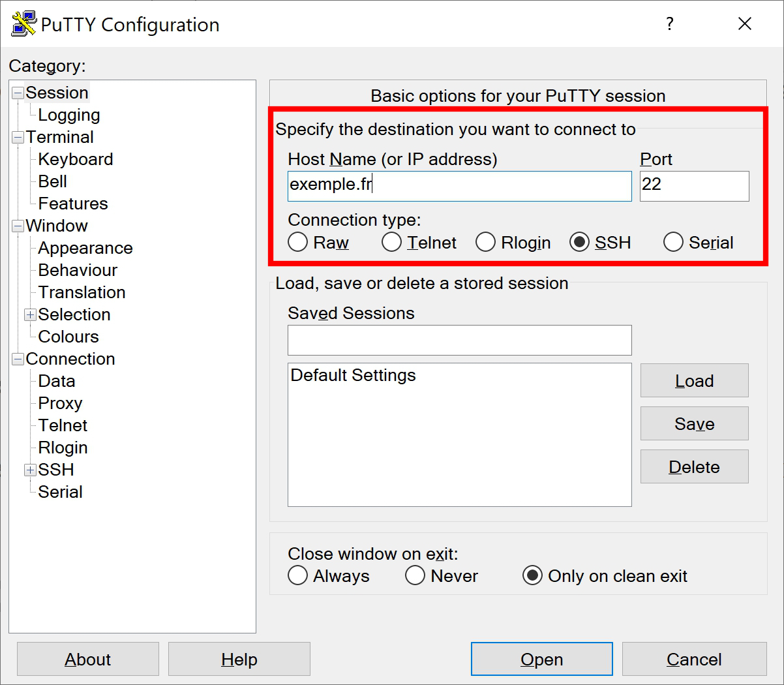Open the Appearance category
Screen dimensions: 784x685
pos(85,248)
